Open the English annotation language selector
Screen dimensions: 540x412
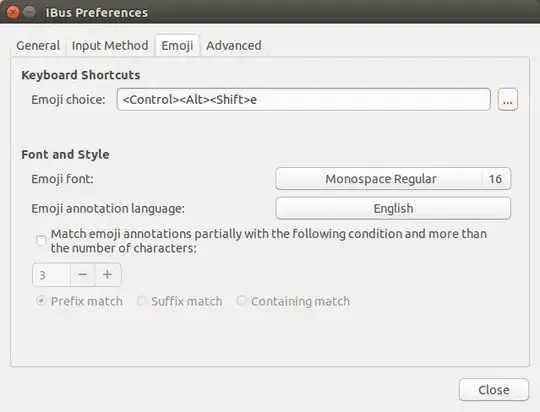[x=393, y=208]
